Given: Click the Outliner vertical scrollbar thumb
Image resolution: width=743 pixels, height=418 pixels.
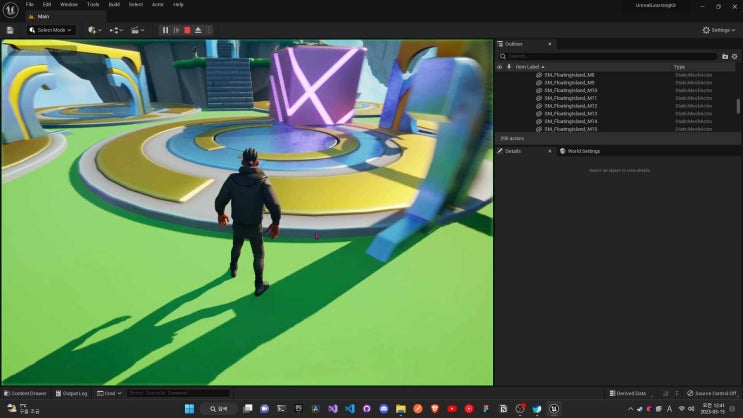Looking at the screenshot, I should (x=738, y=106).
